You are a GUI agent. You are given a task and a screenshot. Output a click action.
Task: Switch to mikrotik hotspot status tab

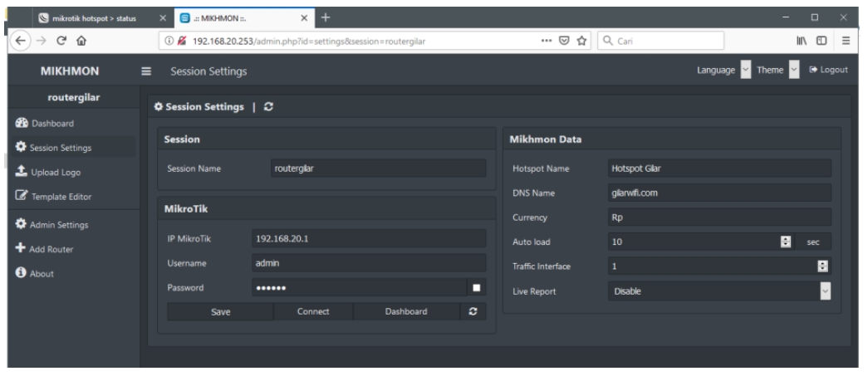point(101,18)
